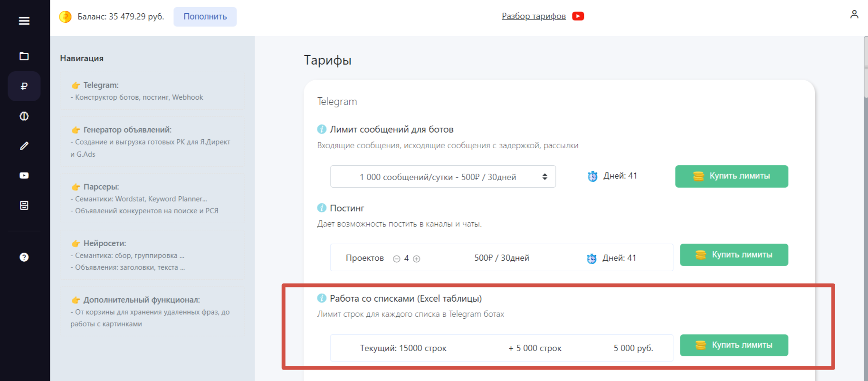The width and height of the screenshot is (868, 381).
Task: Decrease the Проектов count with minus
Action: [x=397, y=259]
